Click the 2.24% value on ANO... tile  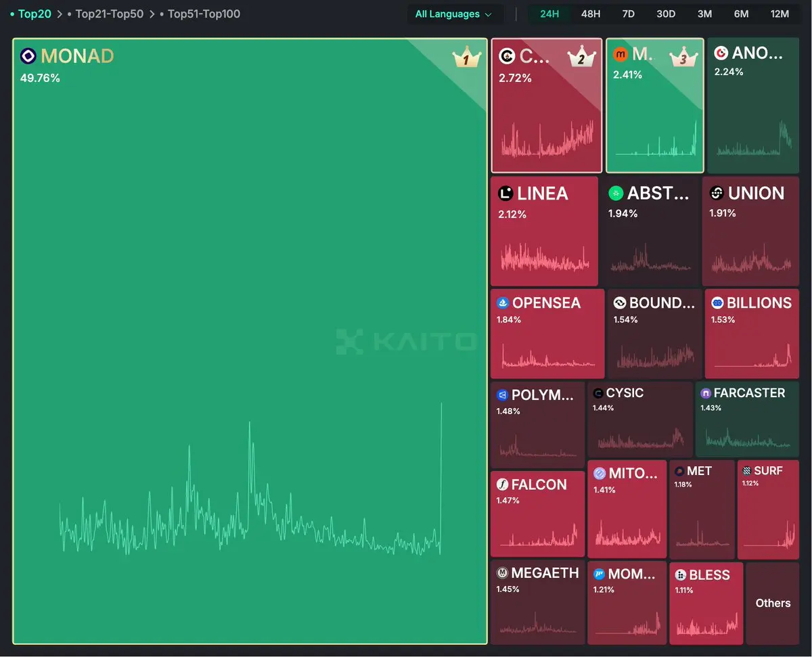point(729,72)
